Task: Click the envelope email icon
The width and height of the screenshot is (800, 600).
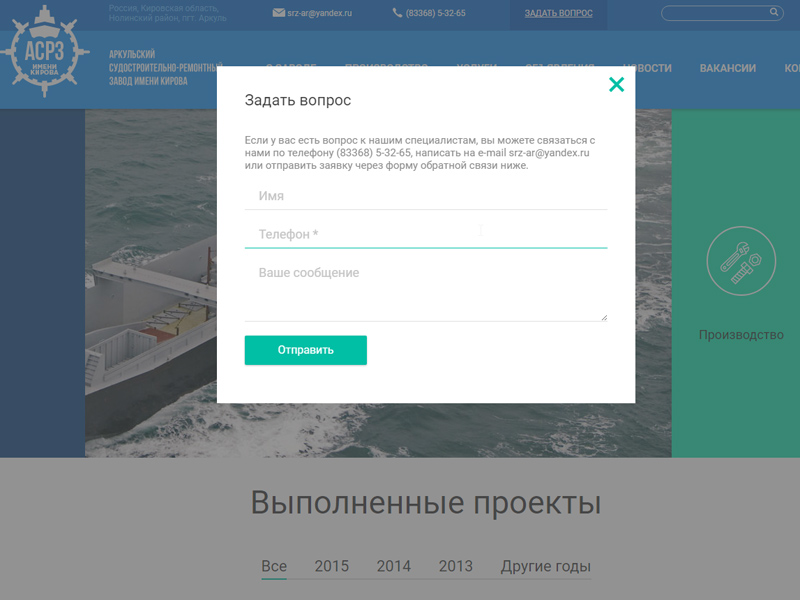Action: click(279, 13)
